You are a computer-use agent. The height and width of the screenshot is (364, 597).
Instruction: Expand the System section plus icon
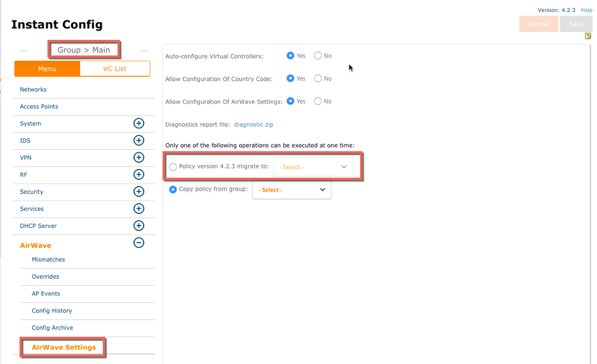138,123
